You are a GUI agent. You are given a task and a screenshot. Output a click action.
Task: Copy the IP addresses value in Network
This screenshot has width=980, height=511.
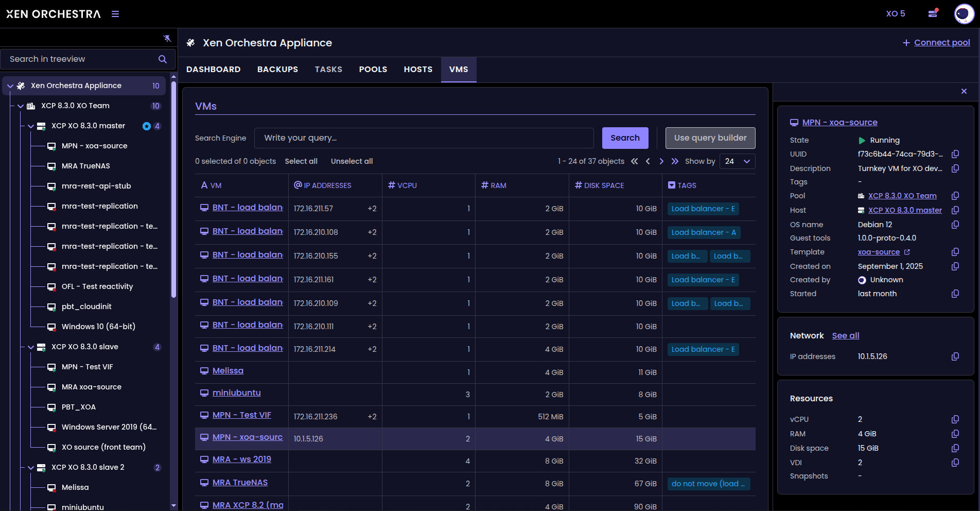coord(955,356)
